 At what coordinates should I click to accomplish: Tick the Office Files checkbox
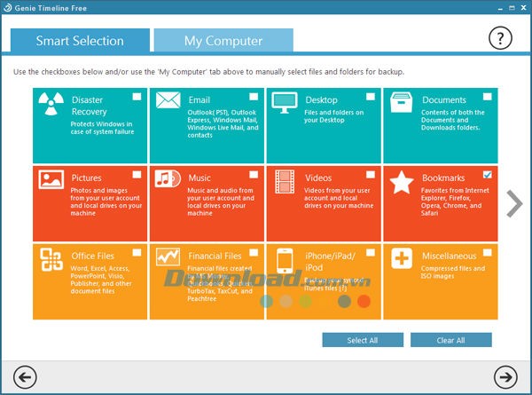coord(137,253)
